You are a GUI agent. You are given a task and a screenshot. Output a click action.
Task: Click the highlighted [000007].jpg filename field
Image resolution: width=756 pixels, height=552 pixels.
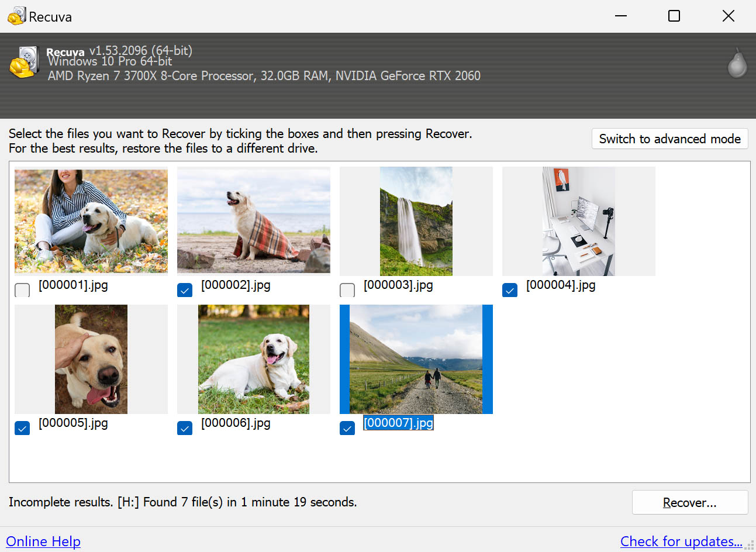[x=398, y=423]
